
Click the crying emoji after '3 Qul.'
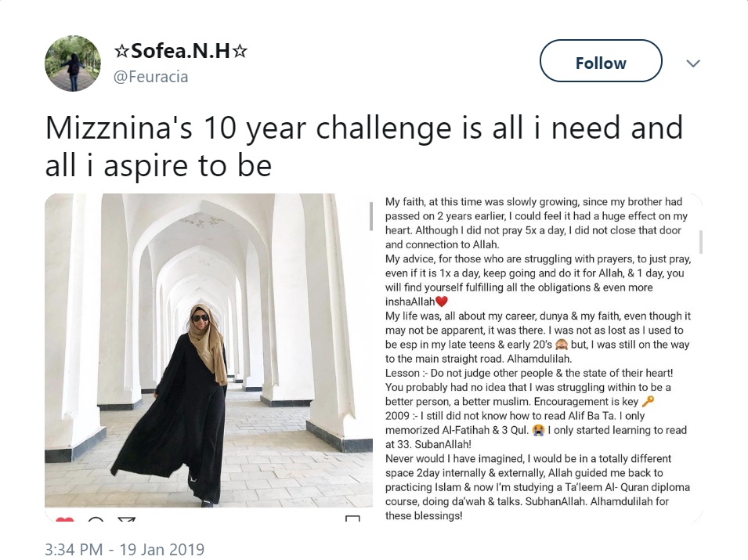(538, 429)
